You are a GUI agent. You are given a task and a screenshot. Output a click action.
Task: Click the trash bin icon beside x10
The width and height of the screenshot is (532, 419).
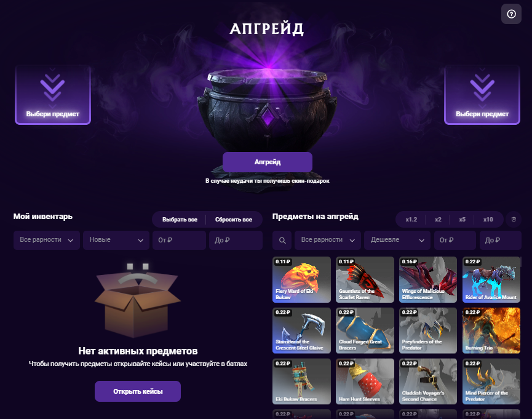(514, 220)
